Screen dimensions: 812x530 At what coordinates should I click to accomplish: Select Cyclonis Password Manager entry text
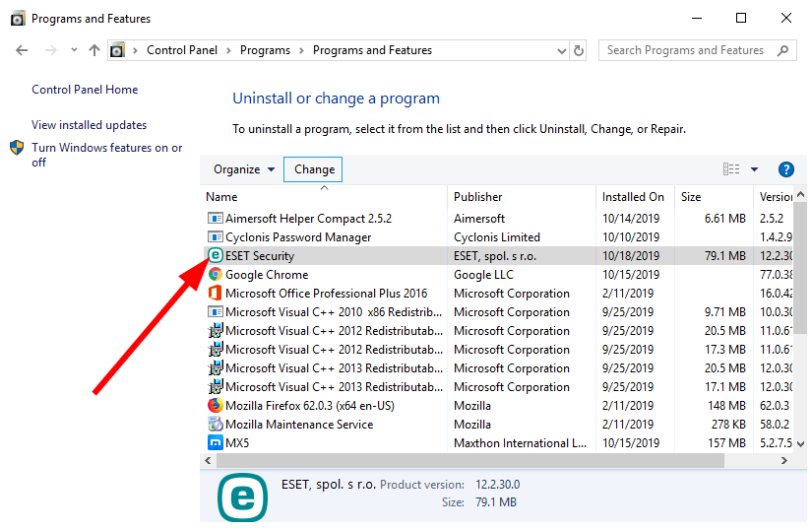coord(298,237)
